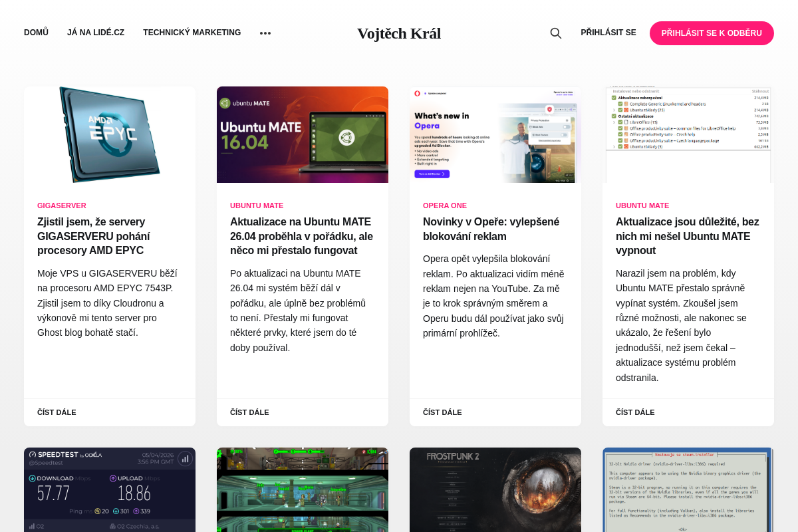The height and width of the screenshot is (532, 798).
Task: Click the PŘIHLÁSIT SE K ODBĚRU button
Action: coord(712,33)
